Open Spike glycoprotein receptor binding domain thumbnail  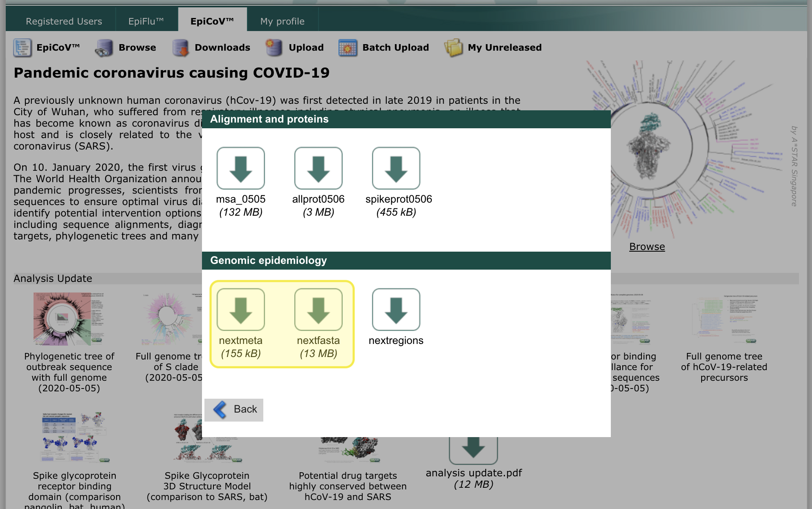click(75, 437)
